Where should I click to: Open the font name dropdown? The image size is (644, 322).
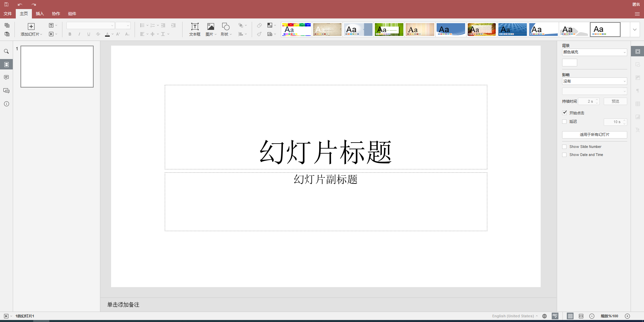coord(112,25)
